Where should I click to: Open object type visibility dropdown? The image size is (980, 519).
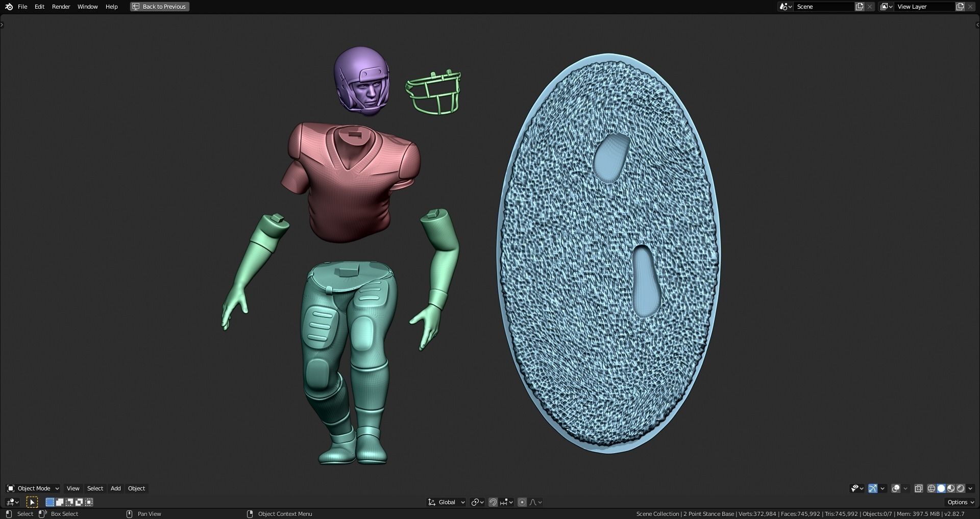[x=857, y=488]
